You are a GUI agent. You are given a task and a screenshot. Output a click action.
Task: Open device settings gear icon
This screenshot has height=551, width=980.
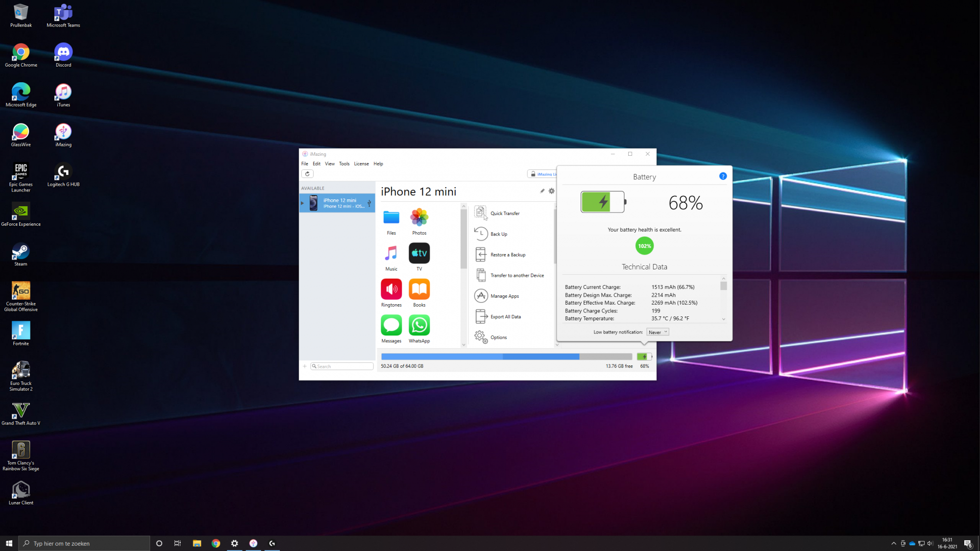coord(551,191)
